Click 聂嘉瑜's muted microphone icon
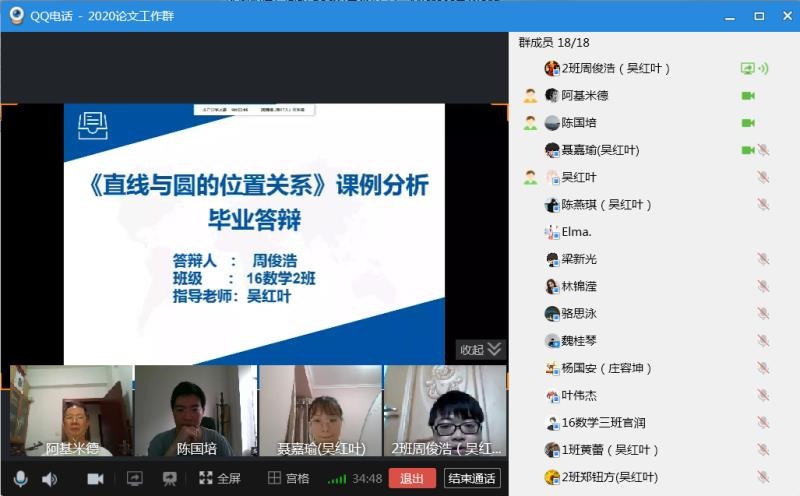The image size is (800, 496). [763, 150]
